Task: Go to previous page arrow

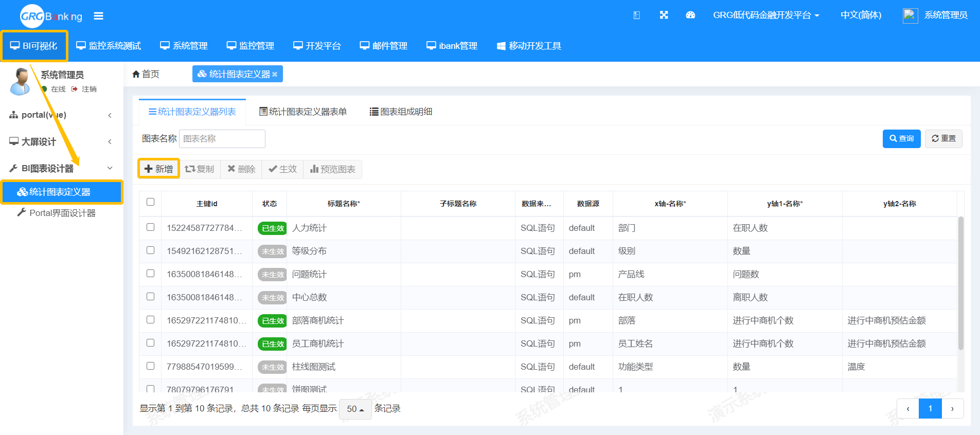Action: point(908,409)
